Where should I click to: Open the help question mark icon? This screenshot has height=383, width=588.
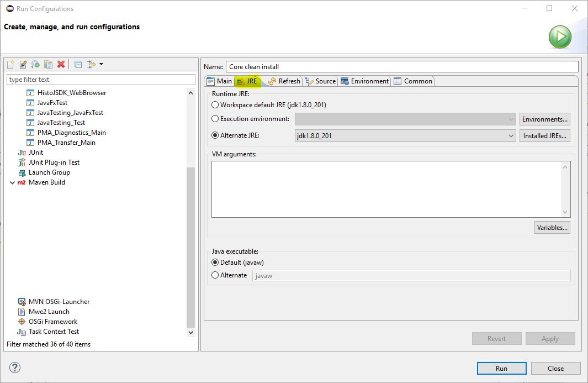15,368
